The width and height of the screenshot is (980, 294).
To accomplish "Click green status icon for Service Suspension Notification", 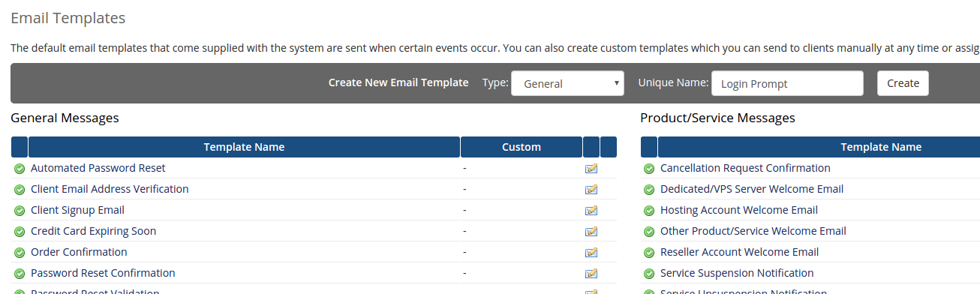I will tap(649, 274).
